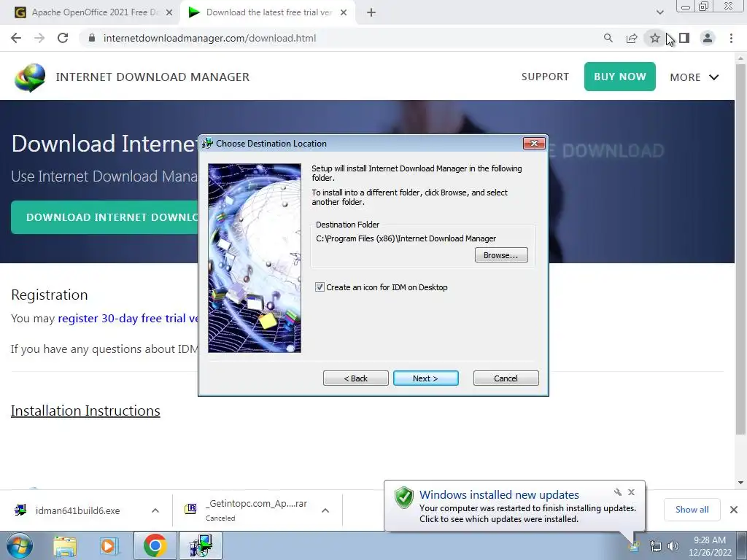Click the green Download Internet Download Manager button
The image size is (747, 560).
pyautogui.click(x=105, y=217)
